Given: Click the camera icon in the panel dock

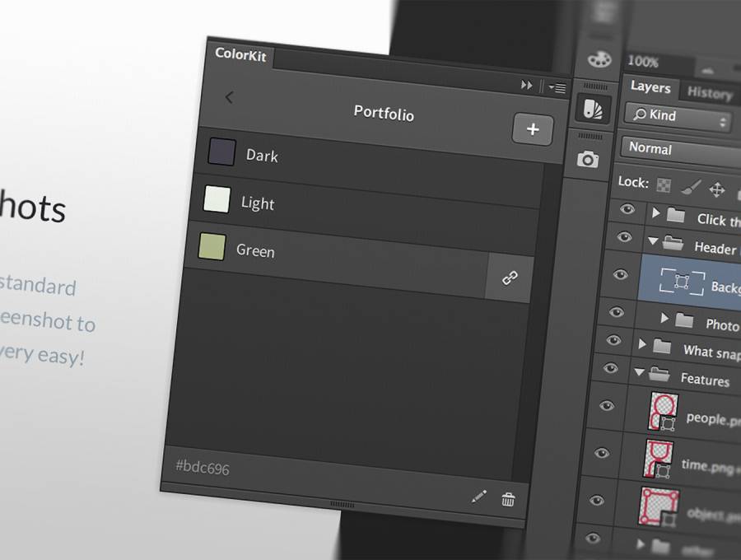Looking at the screenshot, I should click(588, 160).
